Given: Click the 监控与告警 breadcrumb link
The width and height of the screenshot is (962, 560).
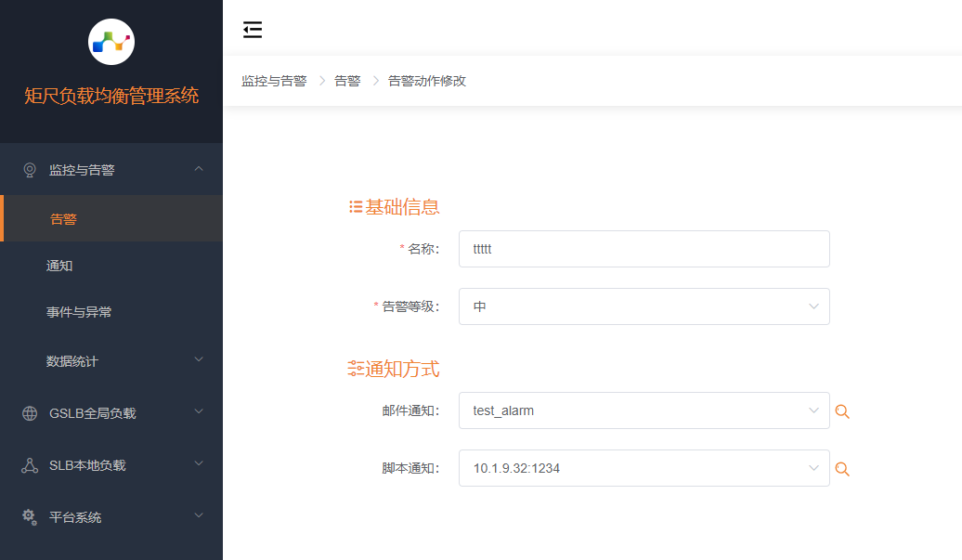Looking at the screenshot, I should 274,81.
